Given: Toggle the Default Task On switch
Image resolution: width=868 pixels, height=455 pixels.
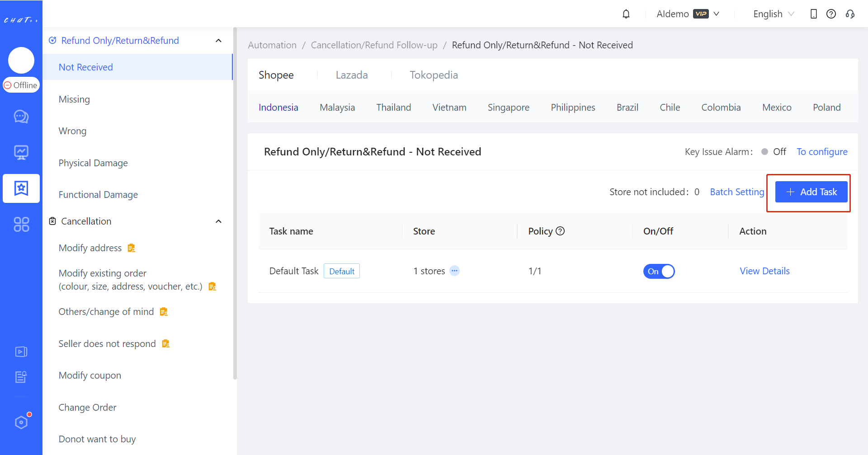Looking at the screenshot, I should 659,271.
